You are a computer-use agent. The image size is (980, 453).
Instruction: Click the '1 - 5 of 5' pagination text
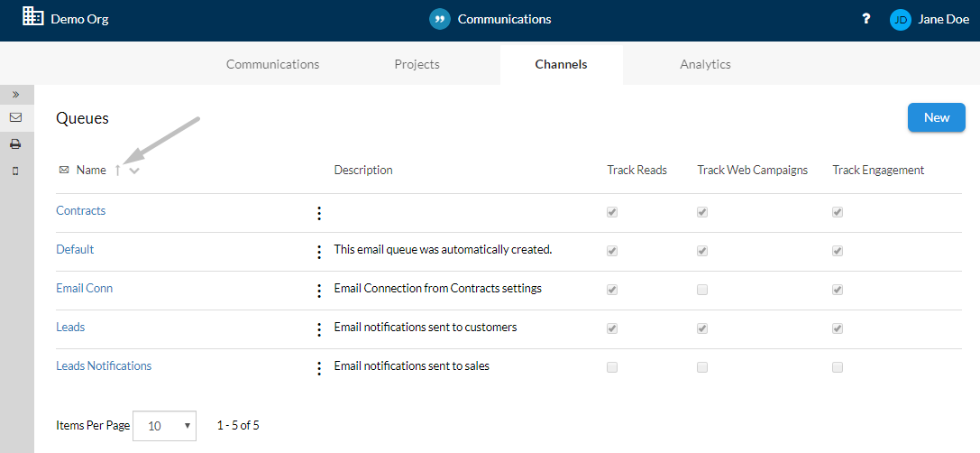tap(238, 425)
